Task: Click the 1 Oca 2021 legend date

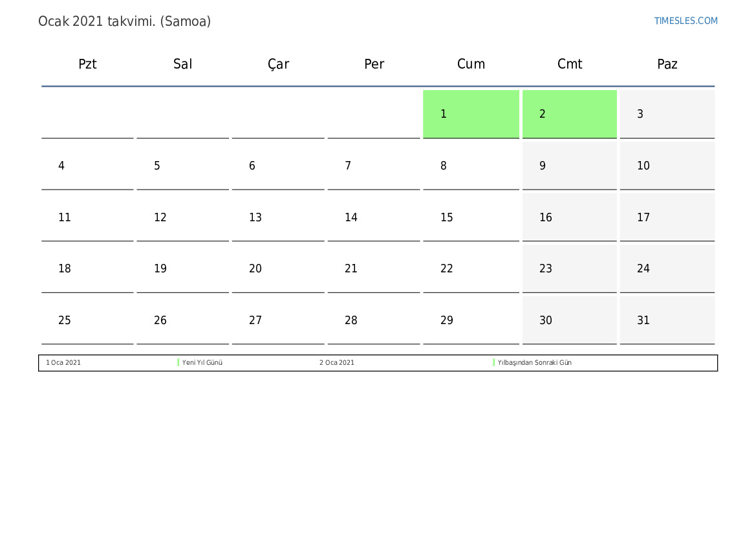Action: click(x=63, y=363)
